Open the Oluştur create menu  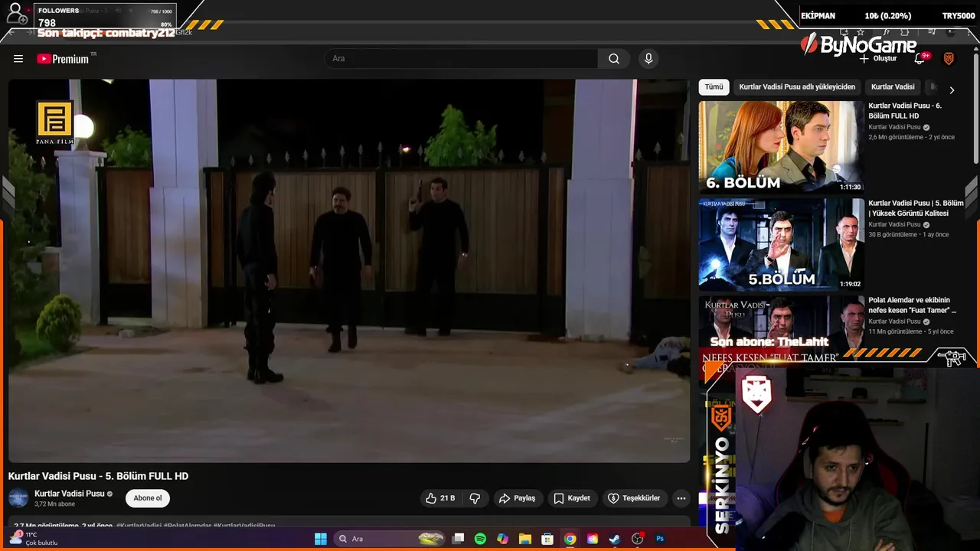tap(877, 59)
